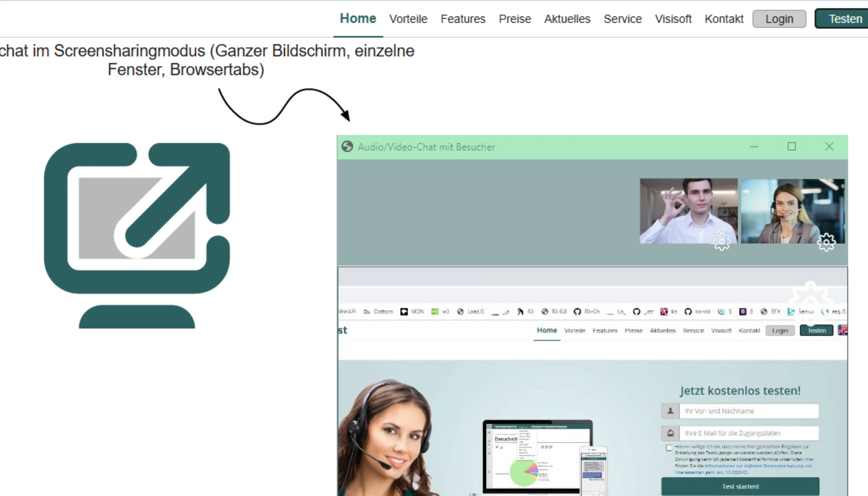The height and width of the screenshot is (496, 868).
Task: Open settings gear on man's video thumbnail
Action: 721,241
